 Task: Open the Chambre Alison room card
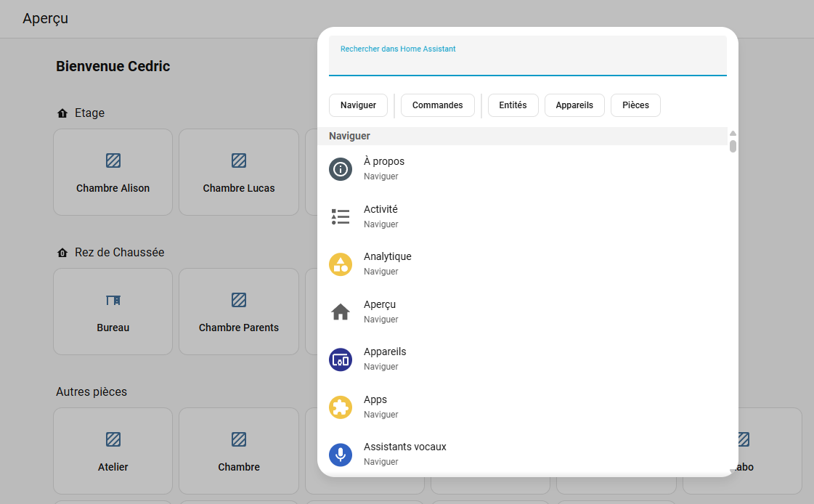click(113, 173)
